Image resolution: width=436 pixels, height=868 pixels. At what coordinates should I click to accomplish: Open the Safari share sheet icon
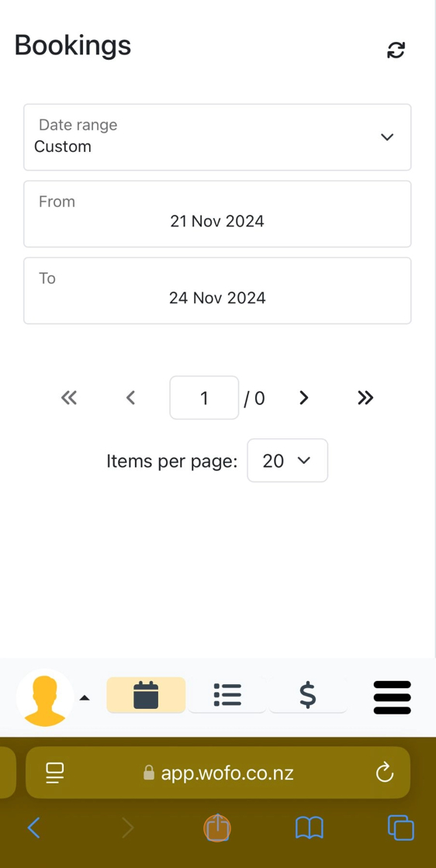point(217,828)
